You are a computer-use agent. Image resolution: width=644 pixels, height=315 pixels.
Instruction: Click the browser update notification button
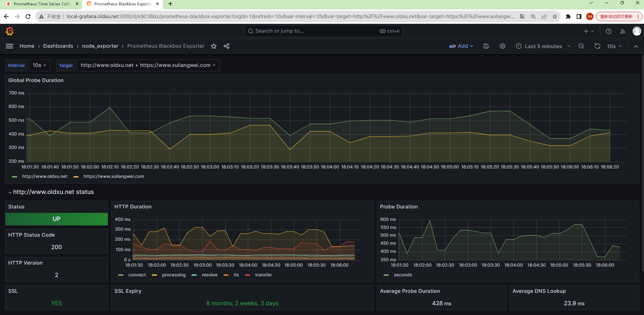pyautogui.click(x=616, y=16)
